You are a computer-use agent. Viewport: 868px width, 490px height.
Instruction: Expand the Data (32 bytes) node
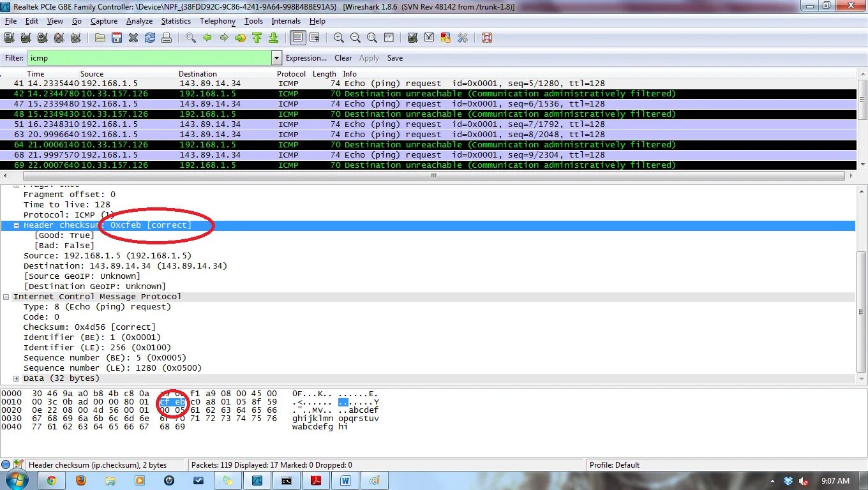(17, 378)
